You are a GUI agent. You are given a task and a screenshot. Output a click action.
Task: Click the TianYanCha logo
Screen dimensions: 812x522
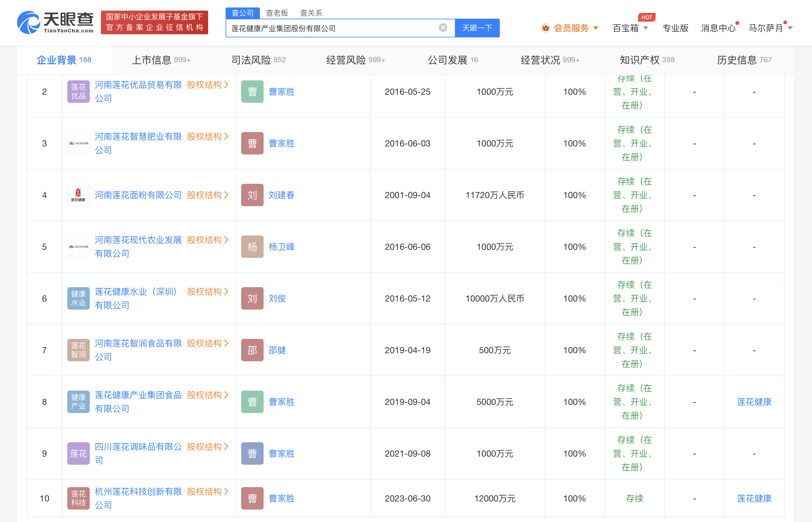[x=55, y=22]
